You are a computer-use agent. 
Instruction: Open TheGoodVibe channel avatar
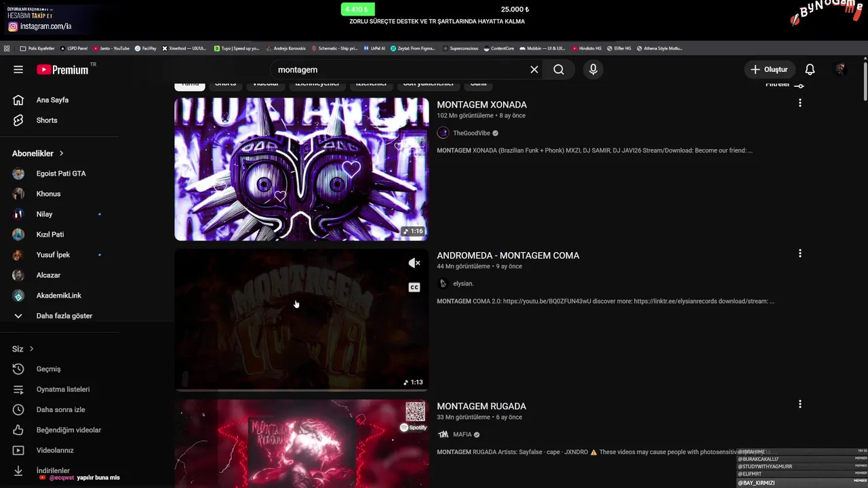443,133
